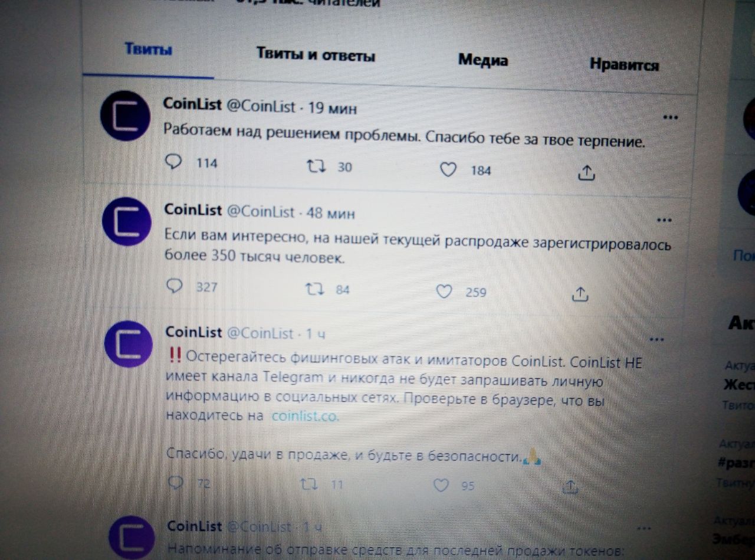
Task: Like the tweet with 184 likes
Action: (x=449, y=170)
